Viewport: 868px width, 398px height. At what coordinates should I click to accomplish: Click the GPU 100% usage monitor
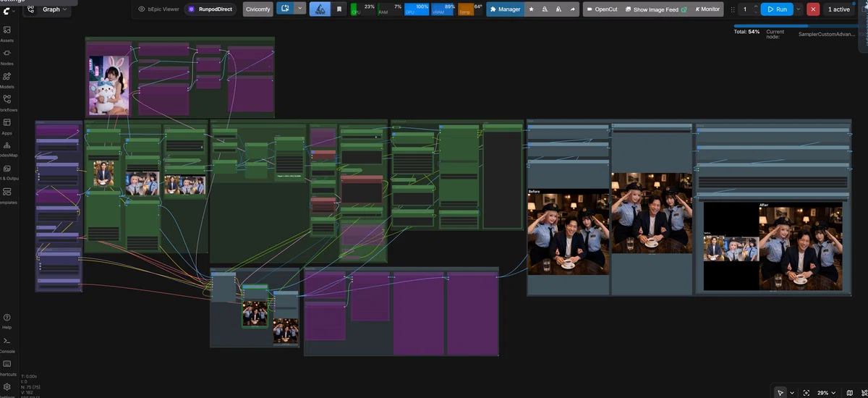coord(417,9)
